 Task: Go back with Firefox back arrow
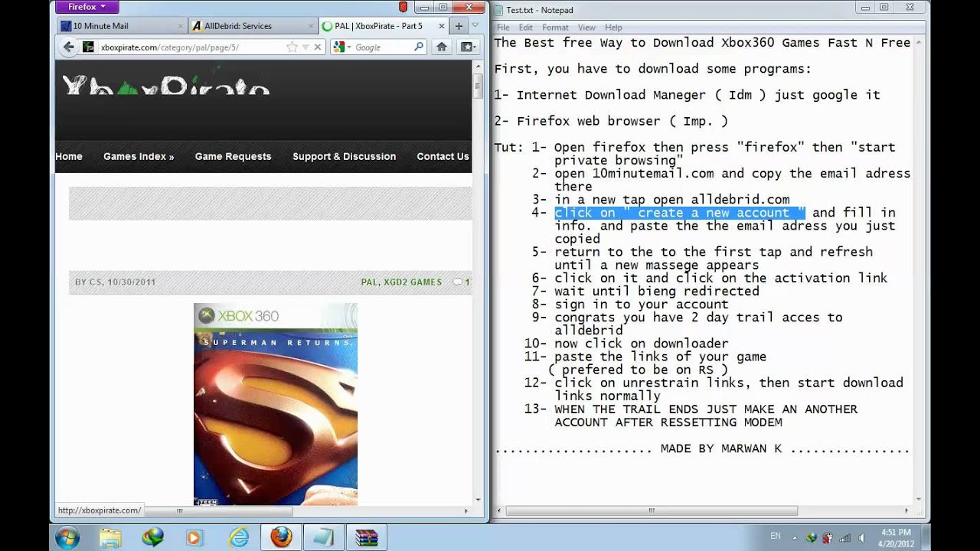68,47
